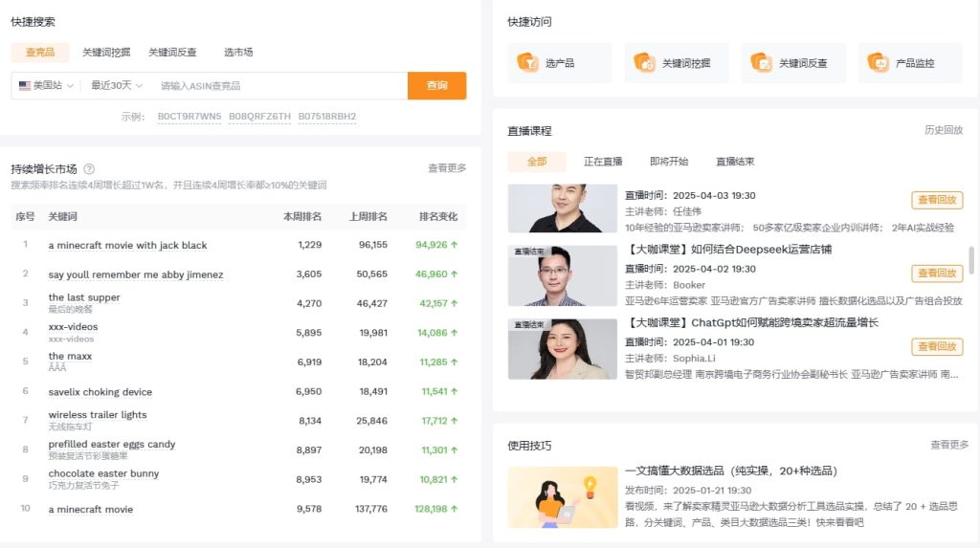Click keyword the last supper
Screen dimensions: 980x548
coord(84,297)
